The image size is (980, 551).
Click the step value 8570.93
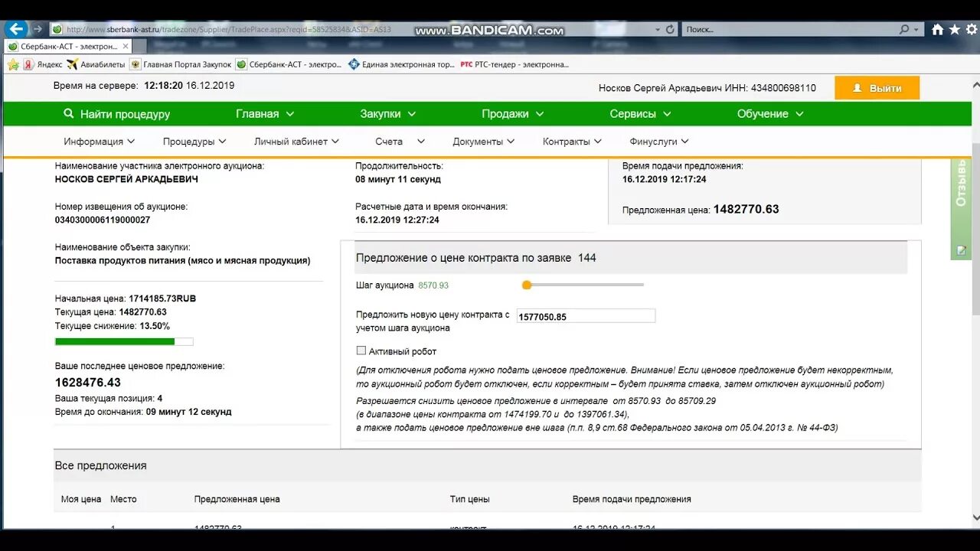[x=433, y=285]
